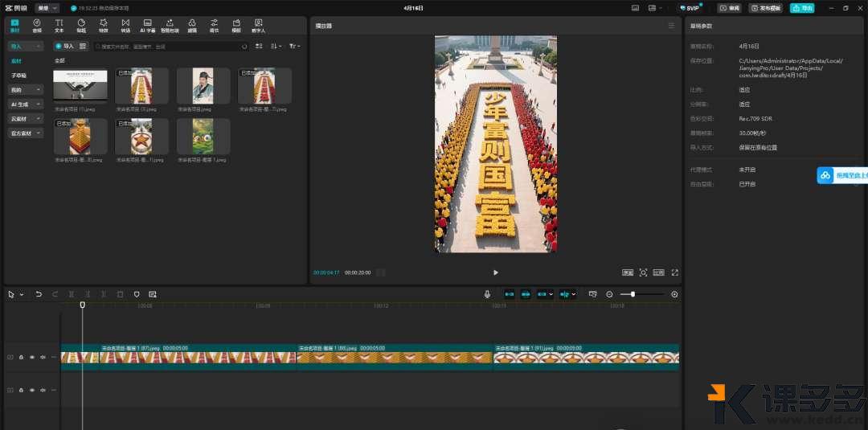868x430 pixels.
Task: Click the zoom-in plus icon on timeline
Action: click(674, 294)
